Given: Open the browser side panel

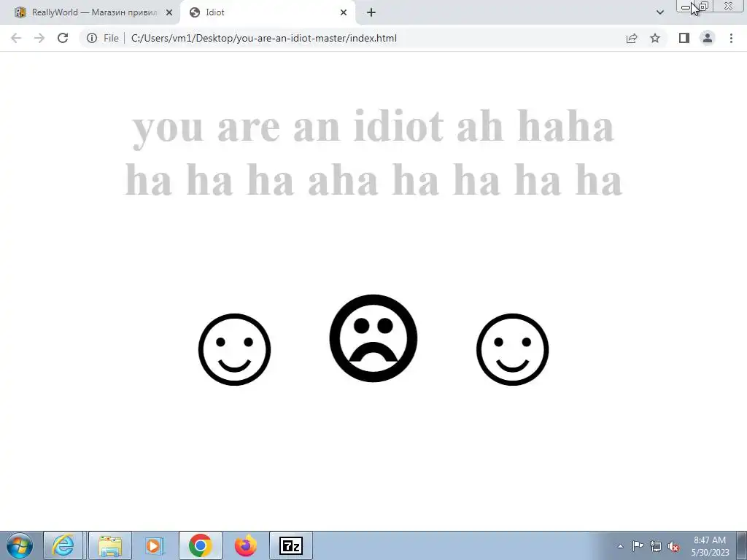Looking at the screenshot, I should [x=684, y=38].
